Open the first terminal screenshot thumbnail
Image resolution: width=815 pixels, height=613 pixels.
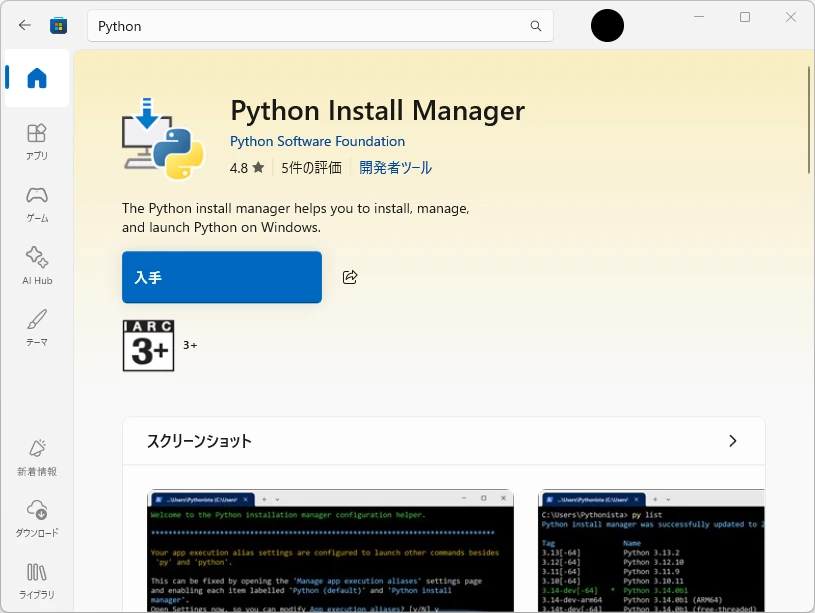330,551
